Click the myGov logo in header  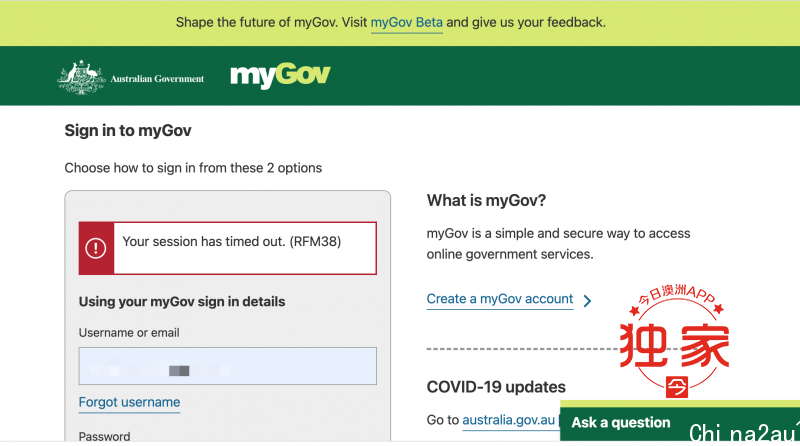coord(280,76)
